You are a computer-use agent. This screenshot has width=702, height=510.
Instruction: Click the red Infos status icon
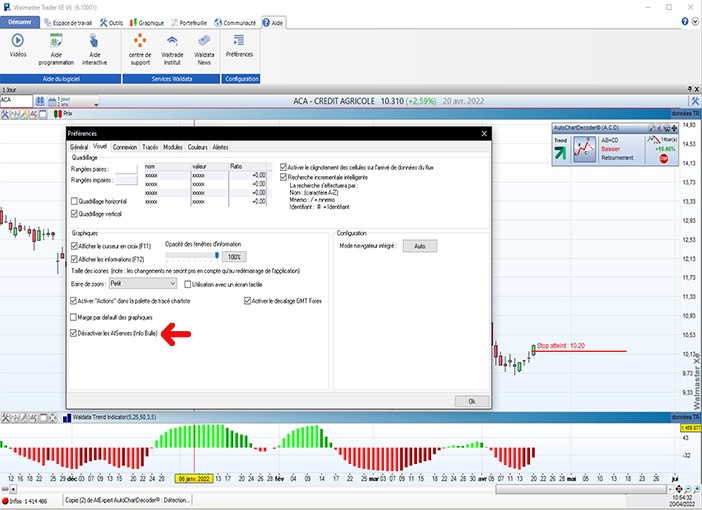point(5,501)
